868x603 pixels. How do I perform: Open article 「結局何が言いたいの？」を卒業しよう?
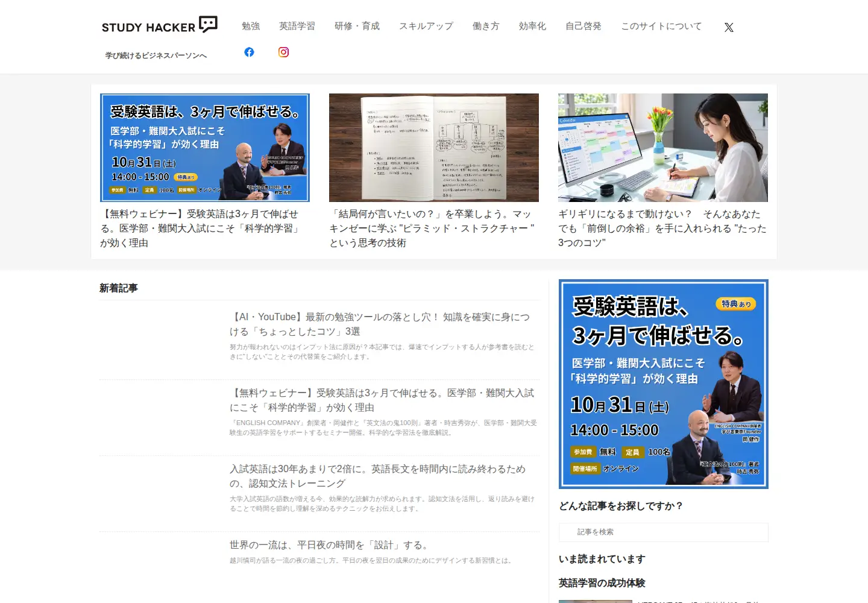pos(433,229)
